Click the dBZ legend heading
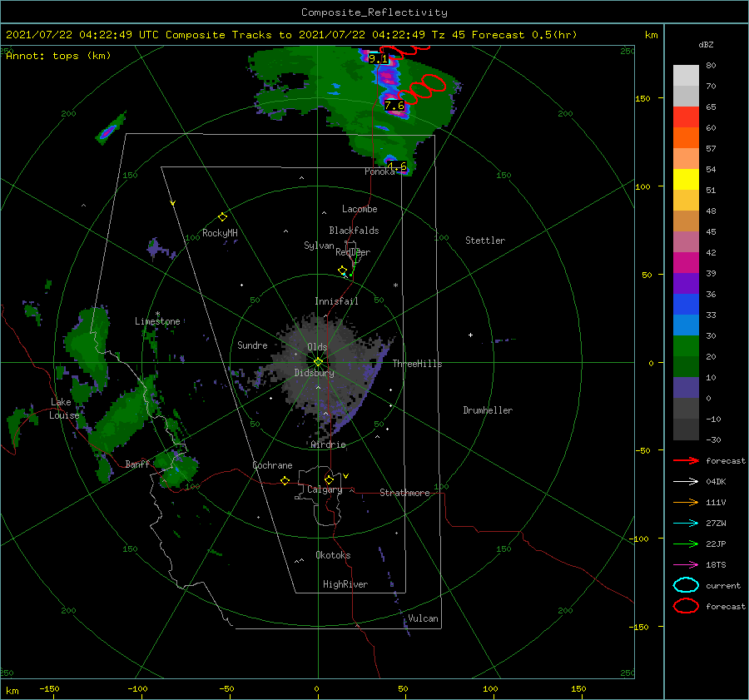The height and width of the screenshot is (700, 749). (706, 45)
